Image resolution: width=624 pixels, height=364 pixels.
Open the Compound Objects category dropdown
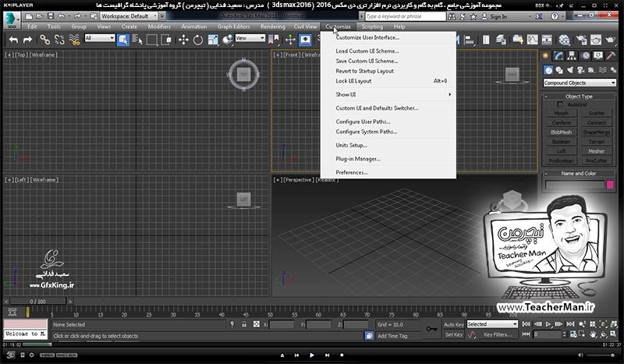pos(580,83)
